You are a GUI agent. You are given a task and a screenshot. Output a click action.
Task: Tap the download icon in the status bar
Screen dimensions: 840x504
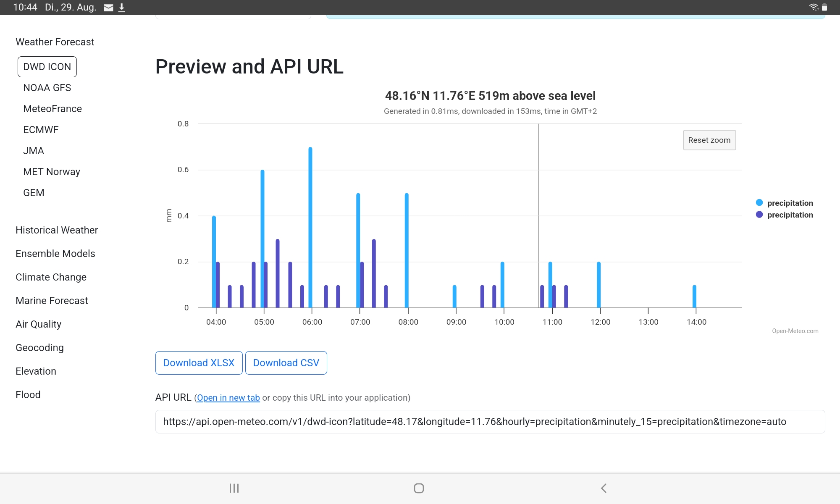[122, 7]
